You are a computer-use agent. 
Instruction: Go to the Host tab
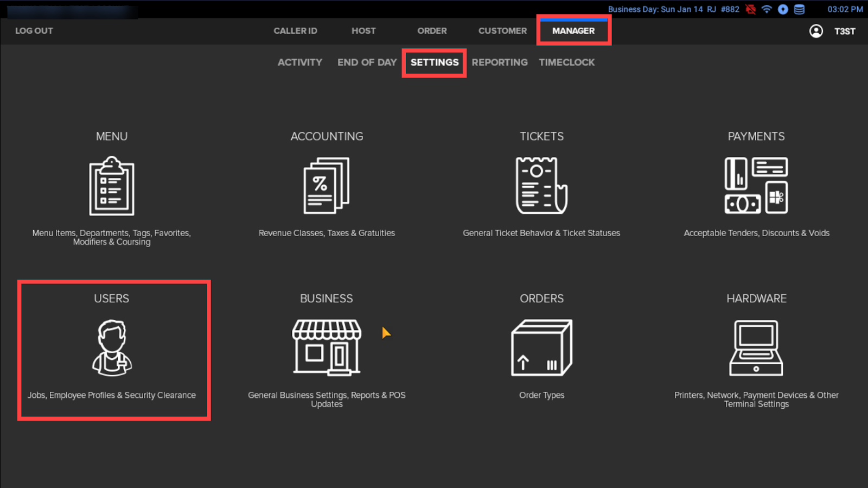(363, 31)
